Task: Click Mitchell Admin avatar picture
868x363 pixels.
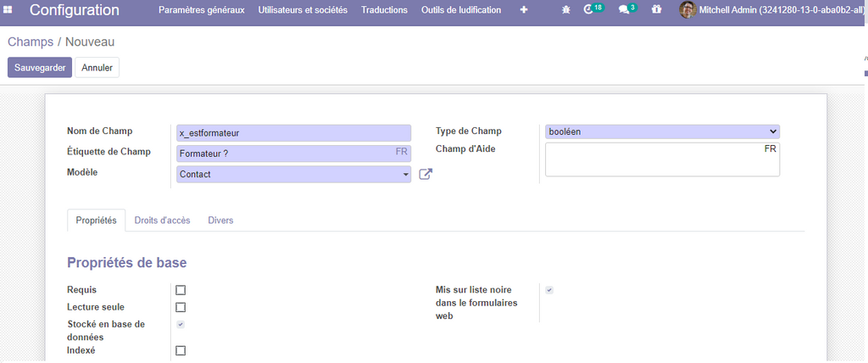Action: [687, 10]
